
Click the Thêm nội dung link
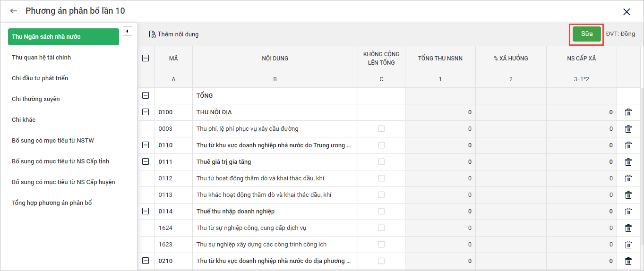(x=178, y=34)
